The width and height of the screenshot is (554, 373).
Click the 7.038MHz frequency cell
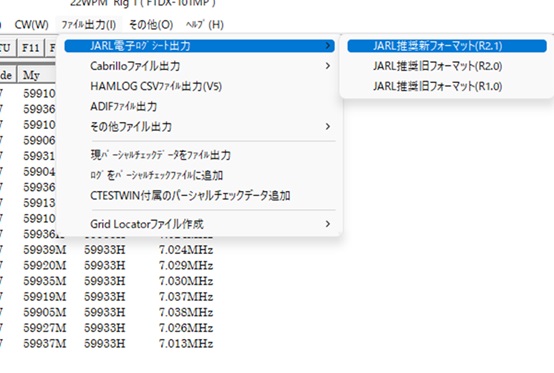coord(186,312)
